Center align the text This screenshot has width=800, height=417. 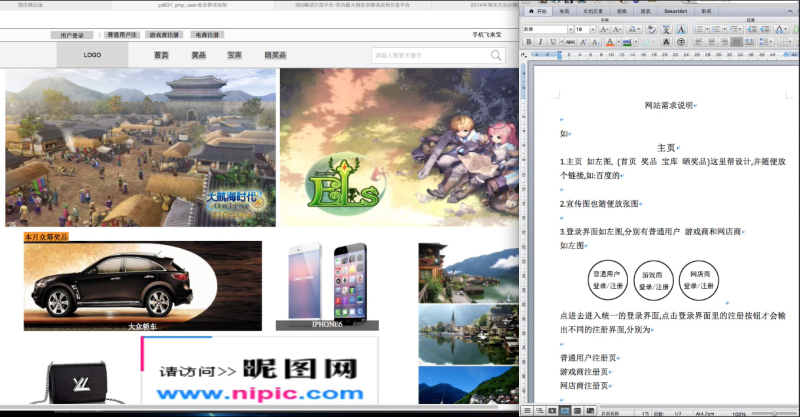coord(711,42)
